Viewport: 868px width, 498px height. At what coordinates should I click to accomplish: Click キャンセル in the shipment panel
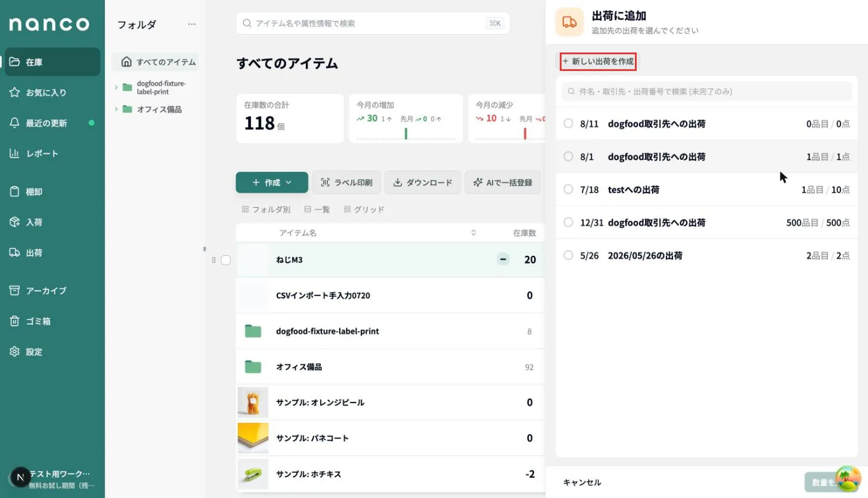coord(582,482)
